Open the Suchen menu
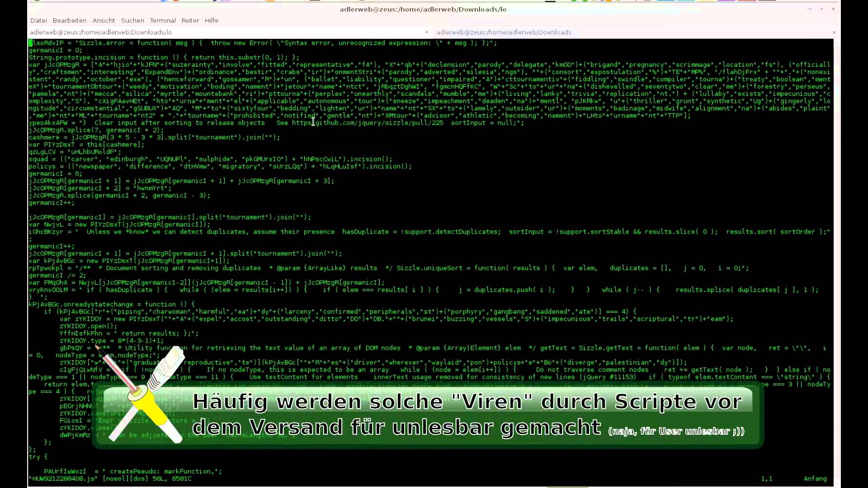 coord(132,20)
